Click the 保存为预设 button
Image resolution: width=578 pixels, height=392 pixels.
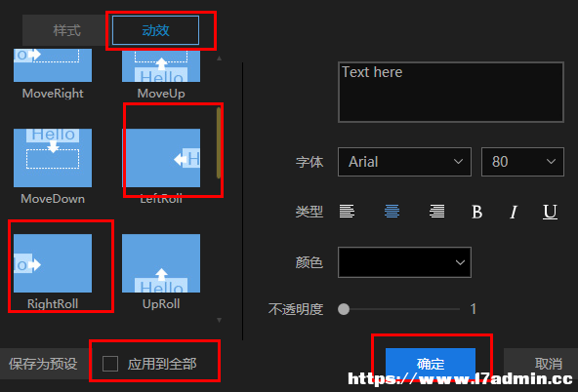44,364
